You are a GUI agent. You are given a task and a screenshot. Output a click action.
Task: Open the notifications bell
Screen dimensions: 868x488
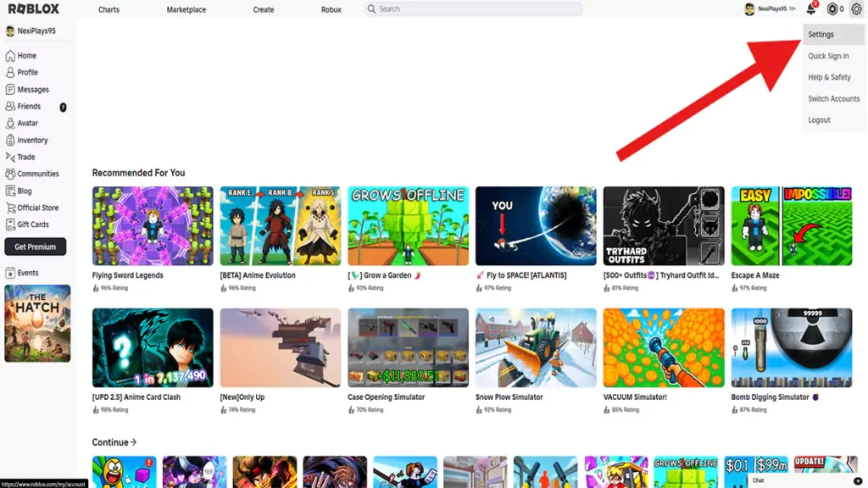pos(811,8)
